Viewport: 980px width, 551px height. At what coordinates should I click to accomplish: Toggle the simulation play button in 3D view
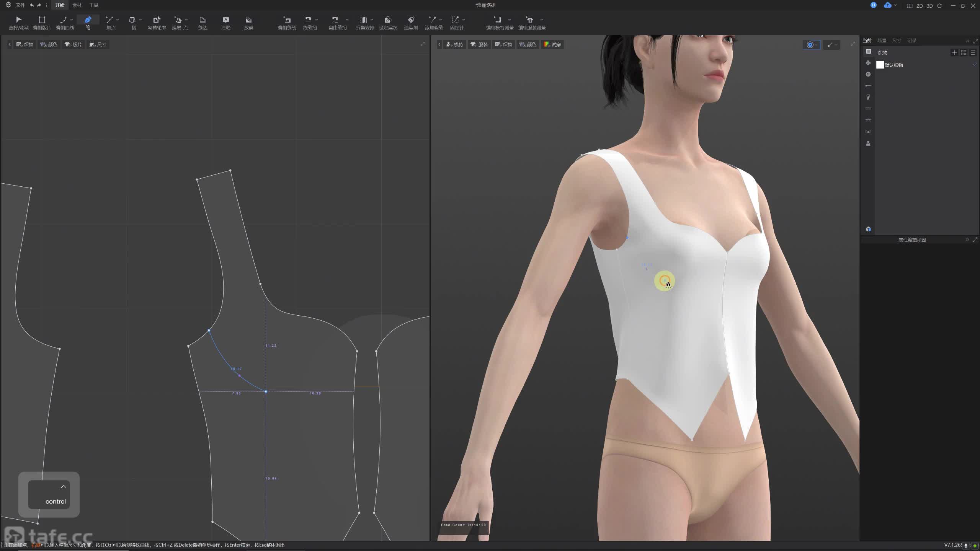pyautogui.click(x=810, y=45)
